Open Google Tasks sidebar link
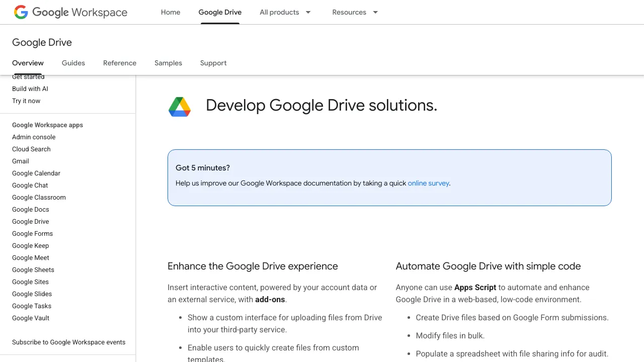644x362 pixels. tap(32, 306)
